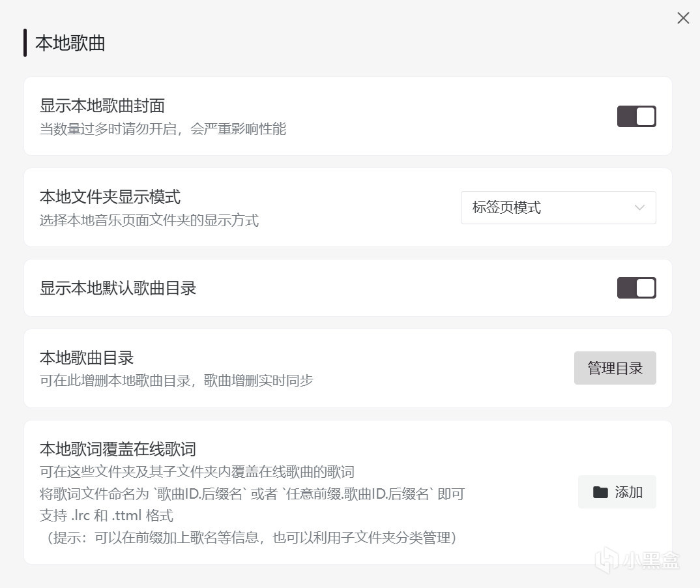Click the 可在此增删本地歌曲目录 description
The height and width of the screenshot is (588, 700).
tap(177, 381)
